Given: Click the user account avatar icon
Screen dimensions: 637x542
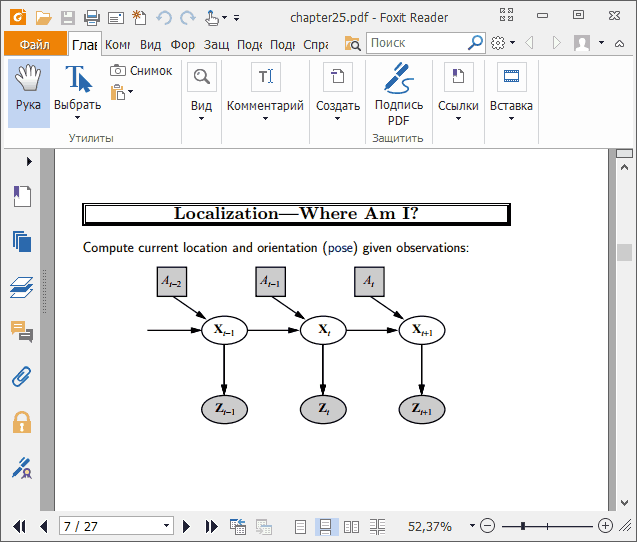Looking at the screenshot, I should 582,42.
